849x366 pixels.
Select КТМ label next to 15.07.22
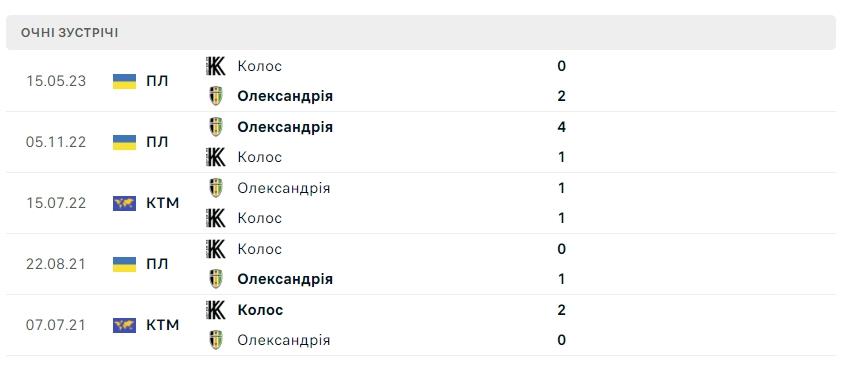162,204
